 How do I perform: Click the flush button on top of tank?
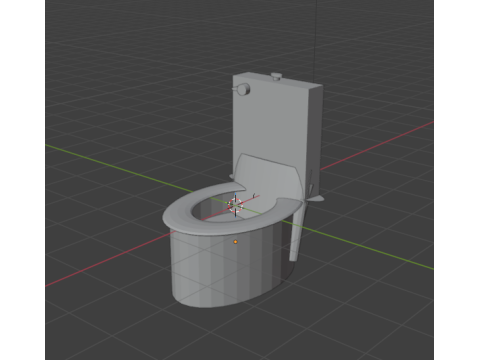(x=276, y=77)
